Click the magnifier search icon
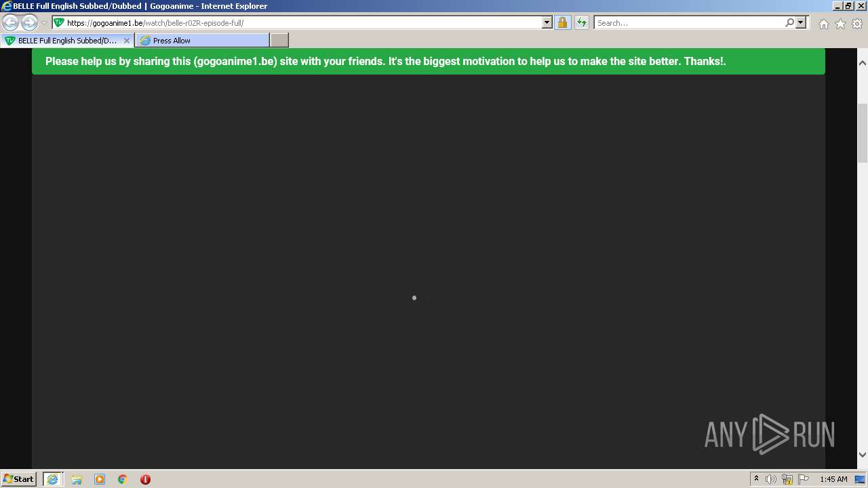 [x=789, y=22]
